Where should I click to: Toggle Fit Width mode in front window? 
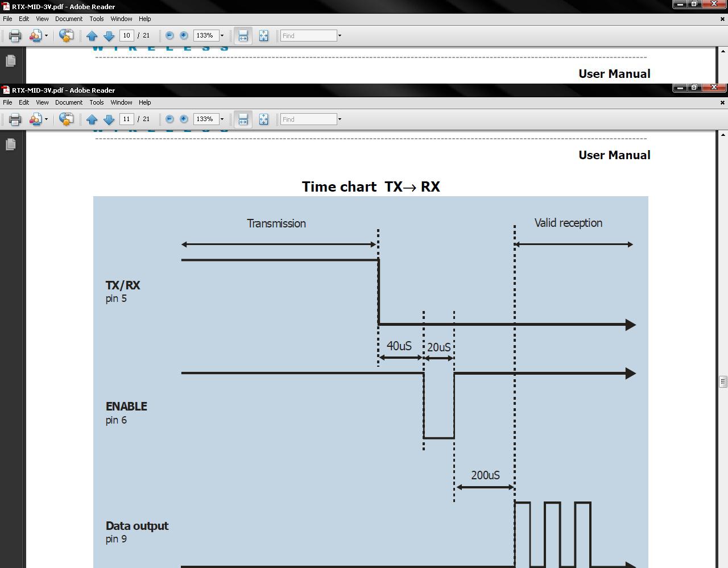tap(243, 119)
